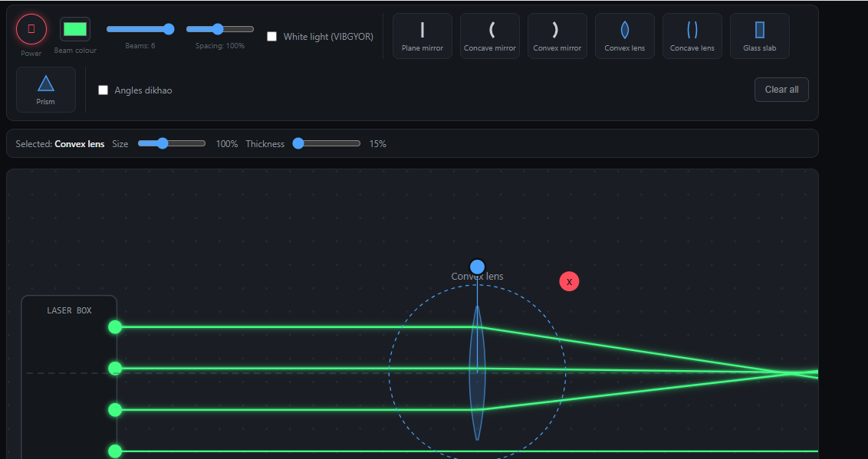This screenshot has width=868, height=459.
Task: Adjust the lens Size slider
Action: coord(172,144)
